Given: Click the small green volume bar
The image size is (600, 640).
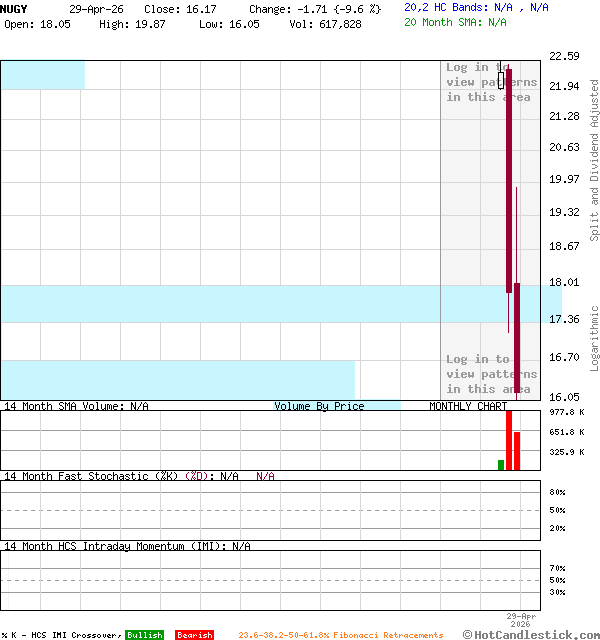Looking at the screenshot, I should (501, 465).
